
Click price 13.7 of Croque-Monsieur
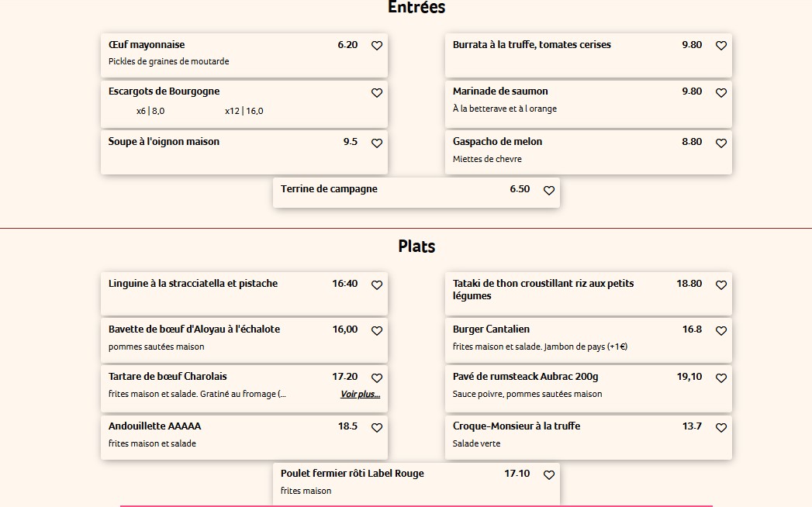point(692,426)
